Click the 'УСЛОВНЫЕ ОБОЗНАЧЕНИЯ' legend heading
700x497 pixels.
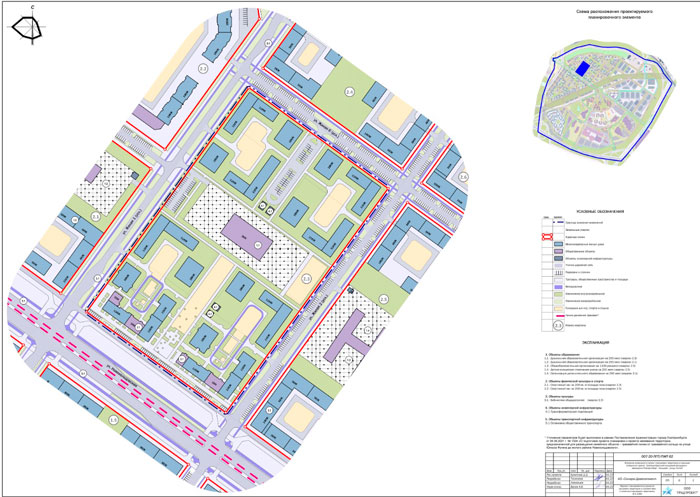coord(614,211)
